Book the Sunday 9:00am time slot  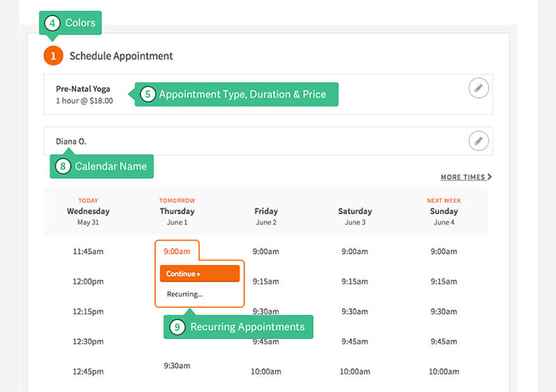tap(444, 252)
